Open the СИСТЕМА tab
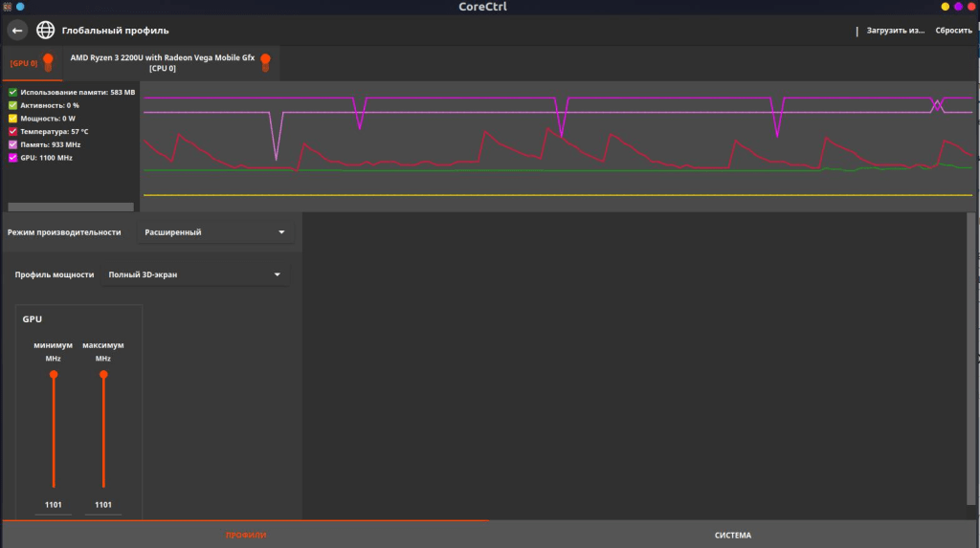Image resolution: width=980 pixels, height=548 pixels. tap(733, 535)
